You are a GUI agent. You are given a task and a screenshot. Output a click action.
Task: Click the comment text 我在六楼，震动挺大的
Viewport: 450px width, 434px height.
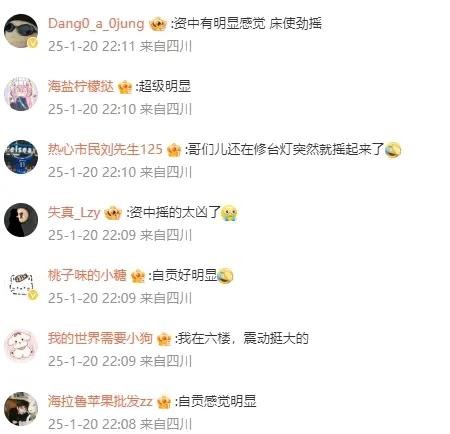pos(243,339)
